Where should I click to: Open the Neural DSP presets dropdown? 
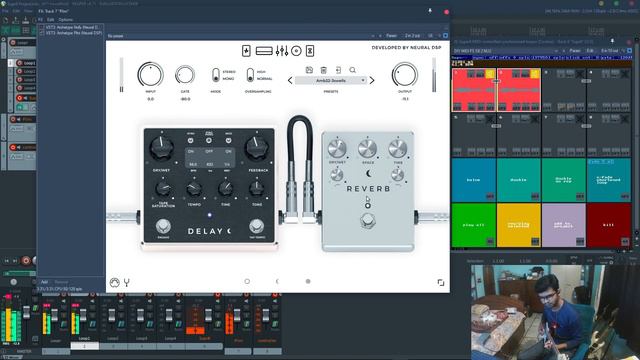[x=331, y=81]
